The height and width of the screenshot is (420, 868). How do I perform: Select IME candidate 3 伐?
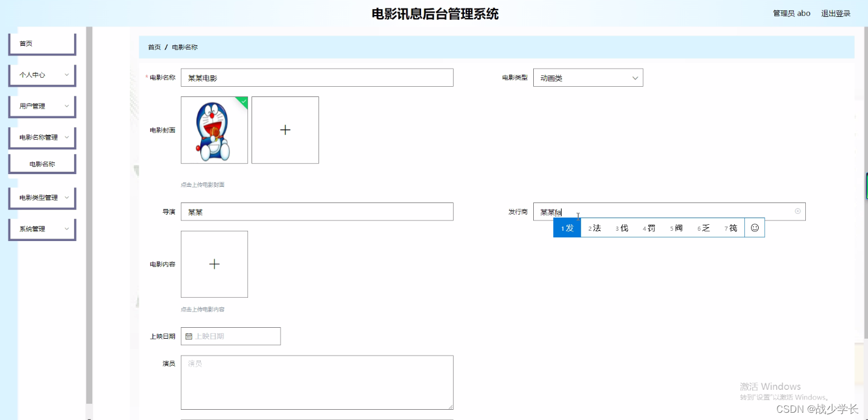[x=622, y=228]
